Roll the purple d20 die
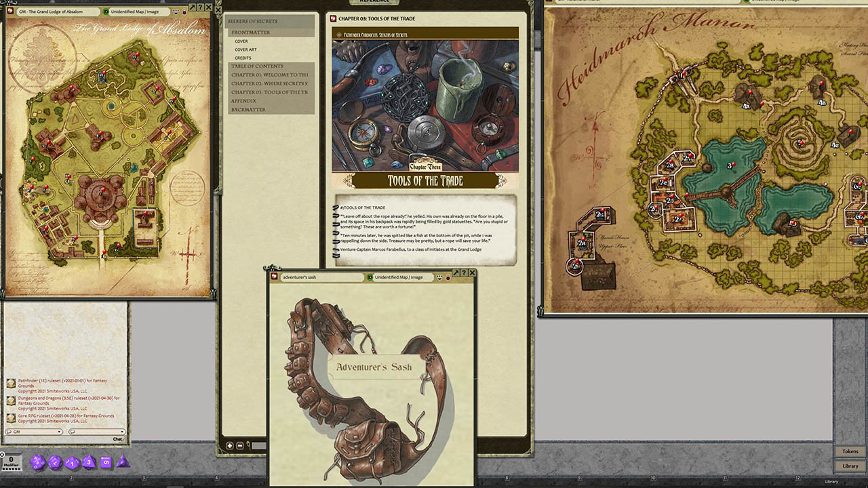The width and height of the screenshot is (868, 488). point(38,462)
